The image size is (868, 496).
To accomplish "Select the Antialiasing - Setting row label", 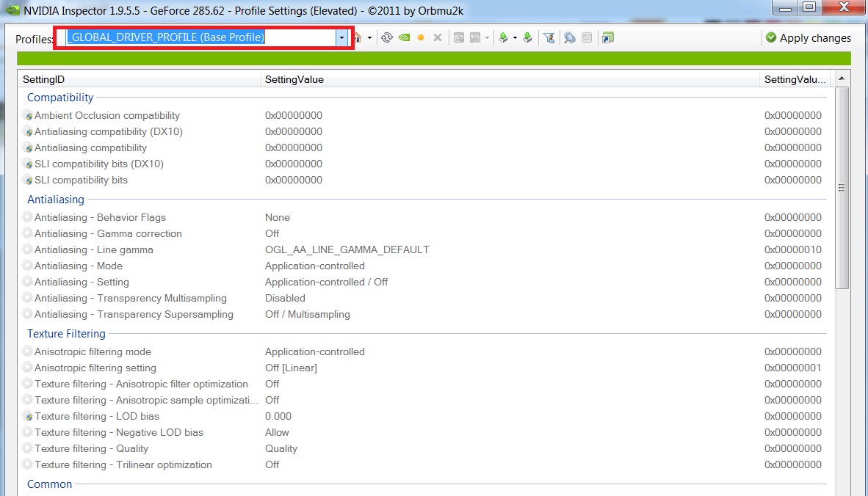I will [x=82, y=282].
